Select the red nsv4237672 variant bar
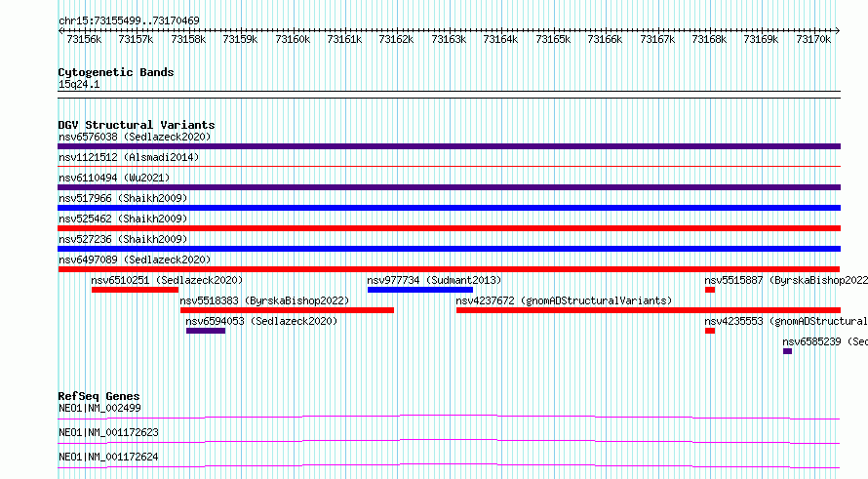 point(649,310)
